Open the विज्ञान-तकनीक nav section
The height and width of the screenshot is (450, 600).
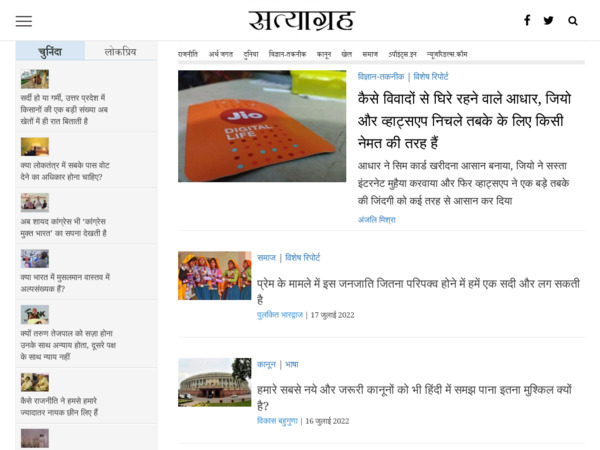287,54
